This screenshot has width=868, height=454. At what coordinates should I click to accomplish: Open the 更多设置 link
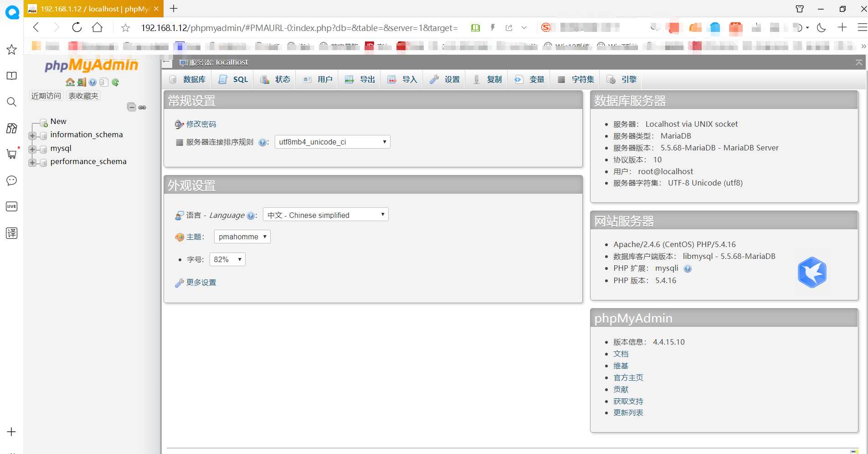[x=201, y=283]
